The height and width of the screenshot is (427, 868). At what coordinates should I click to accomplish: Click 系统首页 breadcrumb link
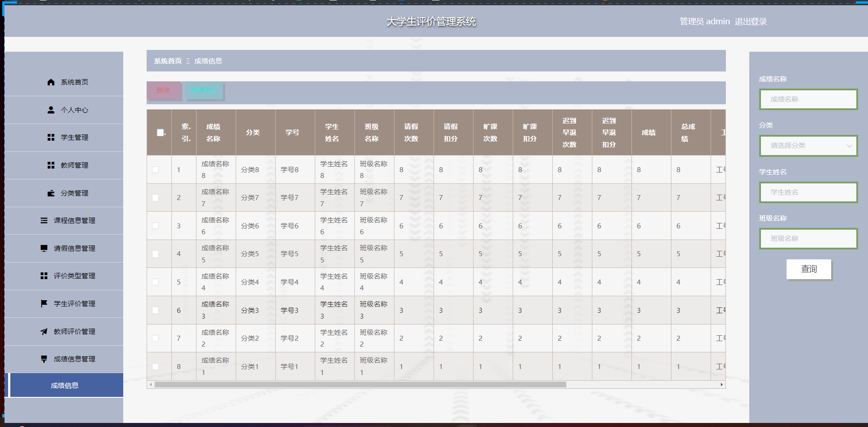(168, 61)
